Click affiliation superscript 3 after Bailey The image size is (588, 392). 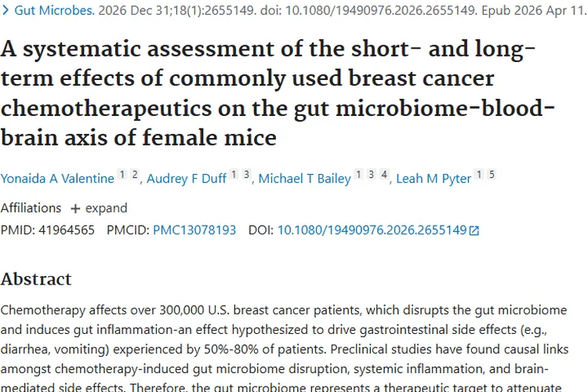[372, 175]
